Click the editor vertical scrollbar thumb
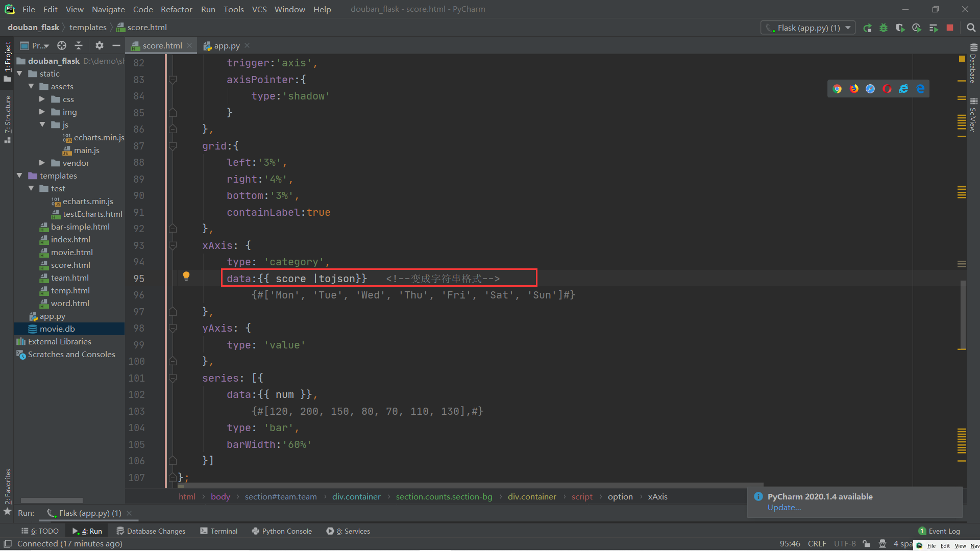This screenshot has width=980, height=551. point(963,314)
